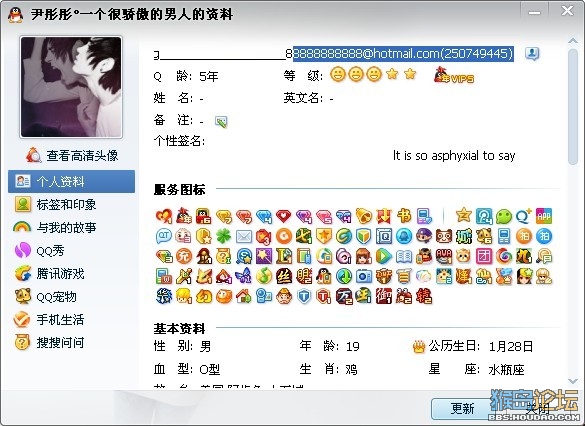Click the blue 拍 service icon
585x426 pixels.
(544, 236)
